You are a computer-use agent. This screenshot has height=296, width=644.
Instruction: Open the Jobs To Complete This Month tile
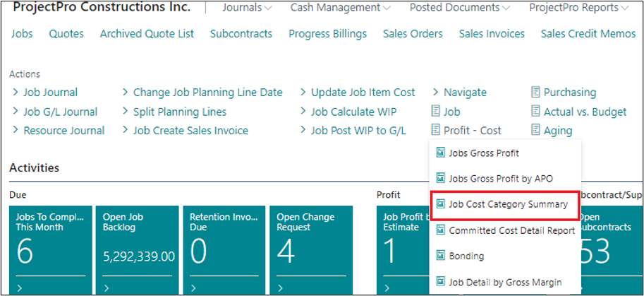(51, 247)
